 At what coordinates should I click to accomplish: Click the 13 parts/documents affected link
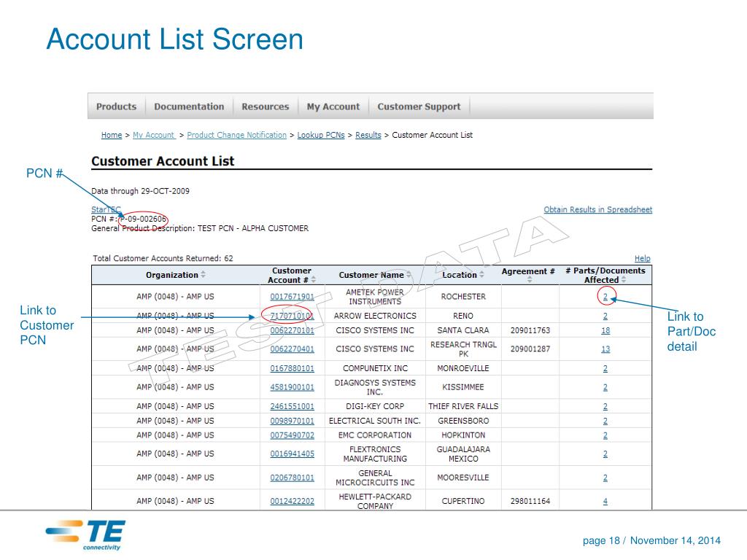pyautogui.click(x=605, y=349)
